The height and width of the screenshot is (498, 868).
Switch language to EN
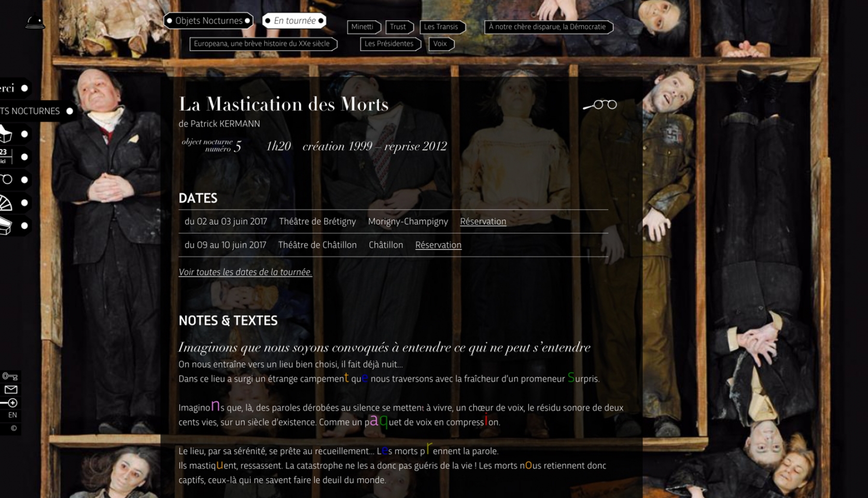pos(12,415)
